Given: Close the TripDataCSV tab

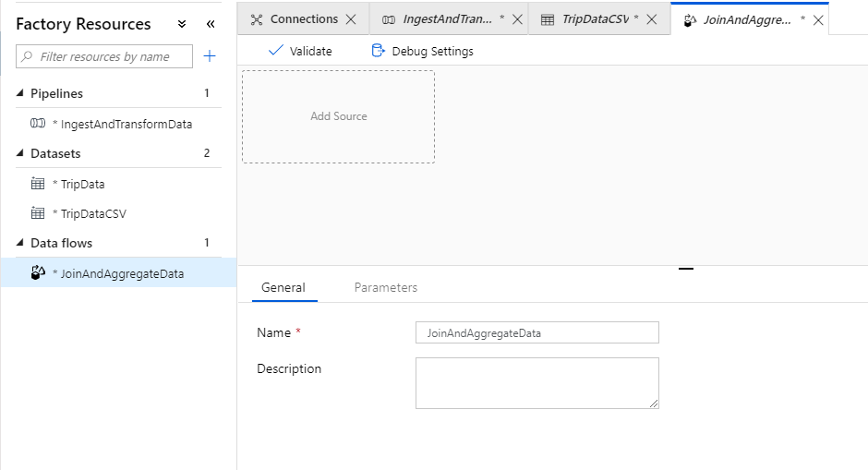Looking at the screenshot, I should tap(652, 19).
